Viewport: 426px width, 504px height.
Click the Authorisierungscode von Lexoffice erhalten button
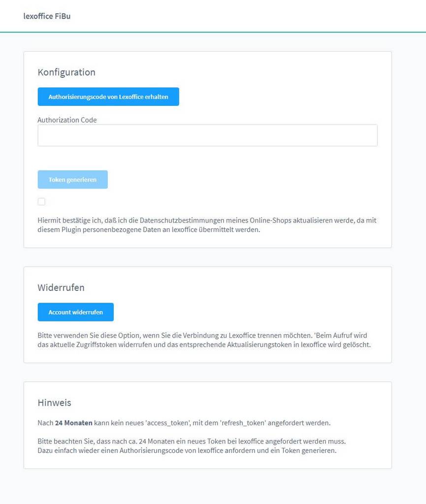click(x=108, y=97)
